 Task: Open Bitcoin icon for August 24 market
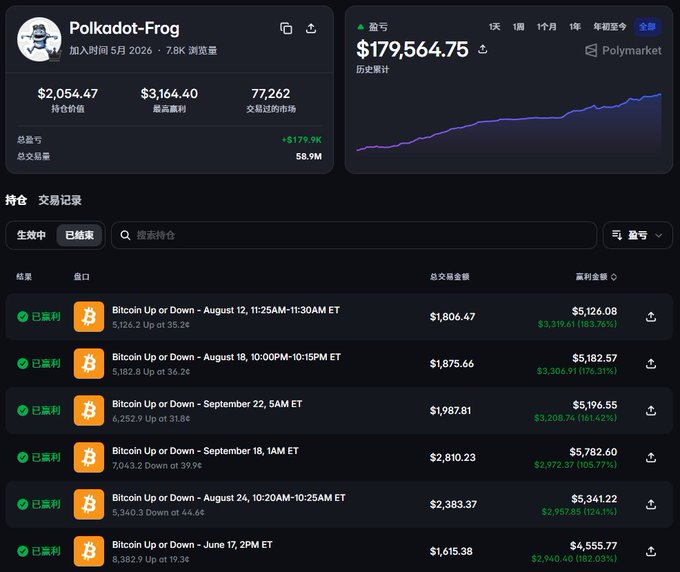(x=89, y=504)
